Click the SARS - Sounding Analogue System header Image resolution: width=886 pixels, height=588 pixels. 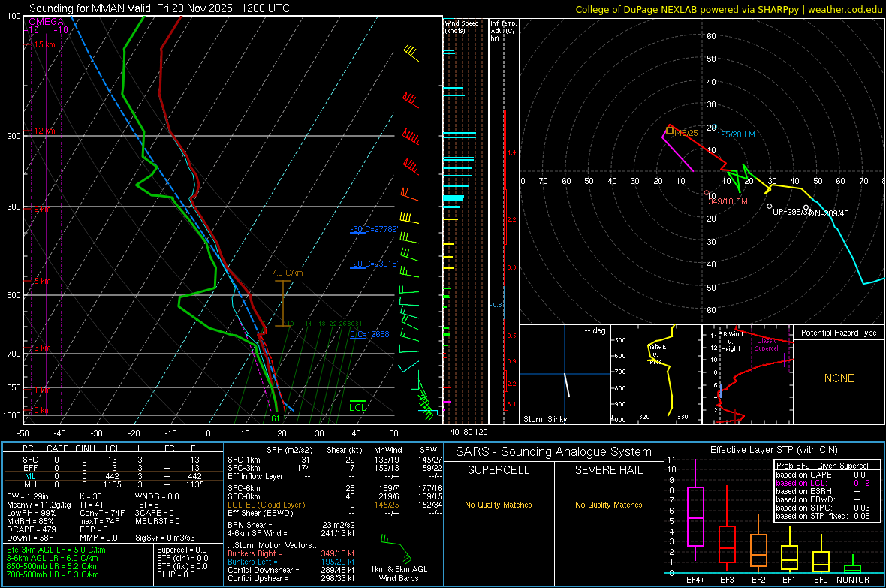coord(553,452)
